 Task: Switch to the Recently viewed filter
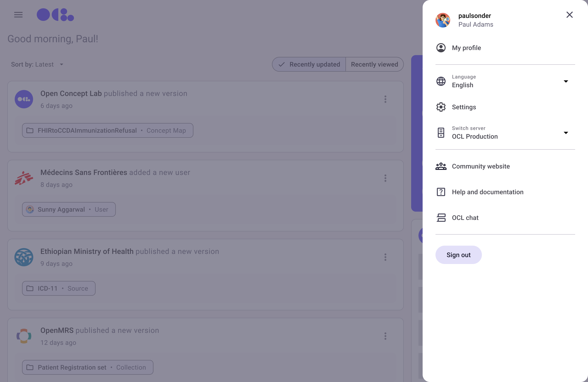coord(374,65)
